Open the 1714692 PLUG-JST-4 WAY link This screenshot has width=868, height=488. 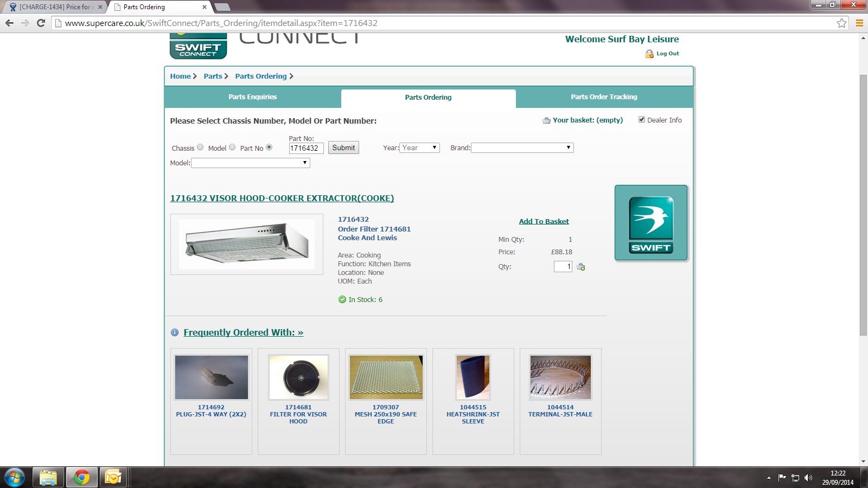point(211,411)
